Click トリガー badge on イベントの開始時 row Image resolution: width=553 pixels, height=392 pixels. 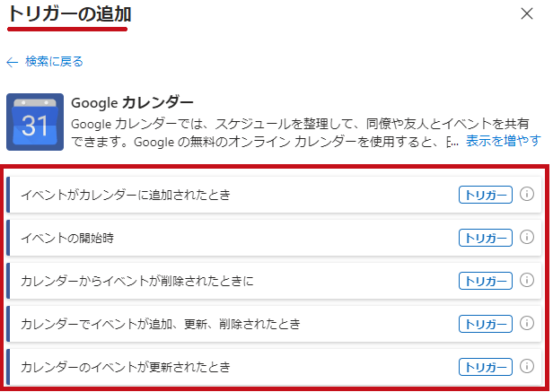[x=486, y=238]
